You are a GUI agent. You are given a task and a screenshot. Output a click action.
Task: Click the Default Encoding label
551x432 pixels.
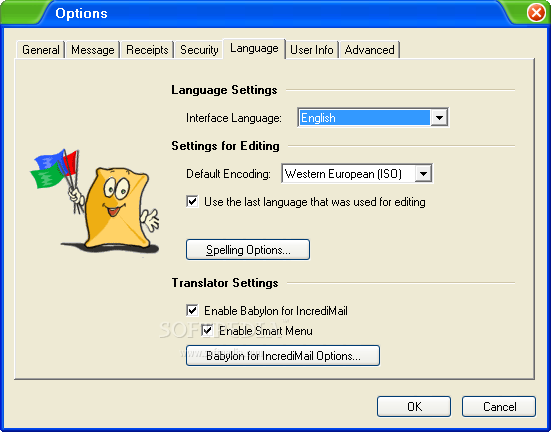(228, 174)
